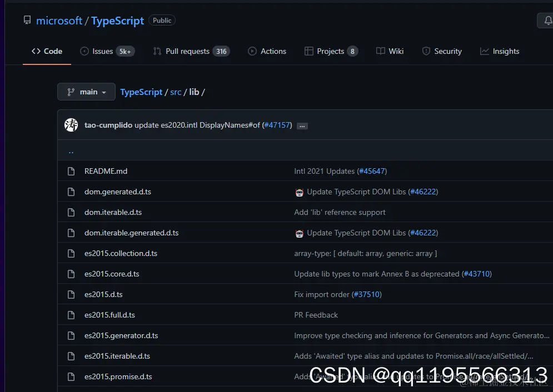Open es2015.d.ts file
The height and width of the screenshot is (392, 553).
[103, 294]
